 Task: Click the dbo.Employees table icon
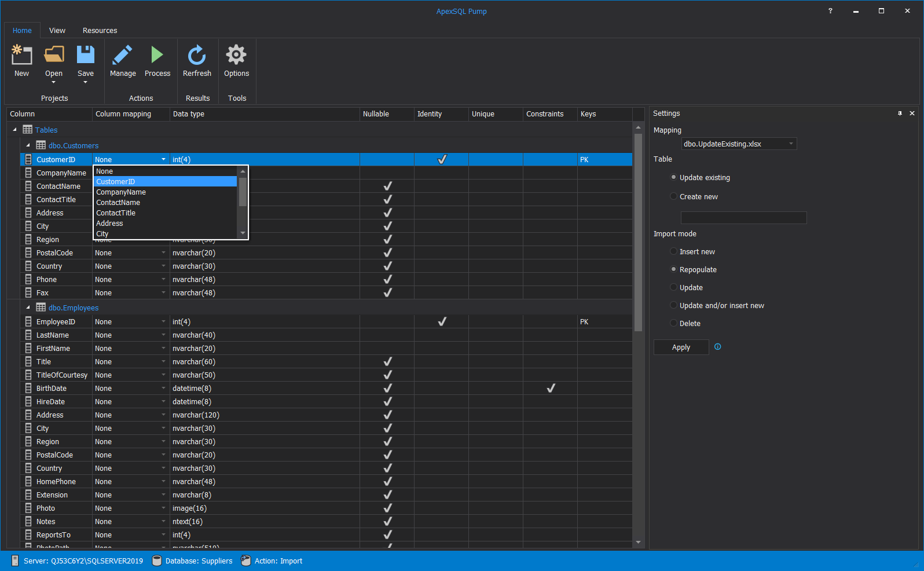41,308
